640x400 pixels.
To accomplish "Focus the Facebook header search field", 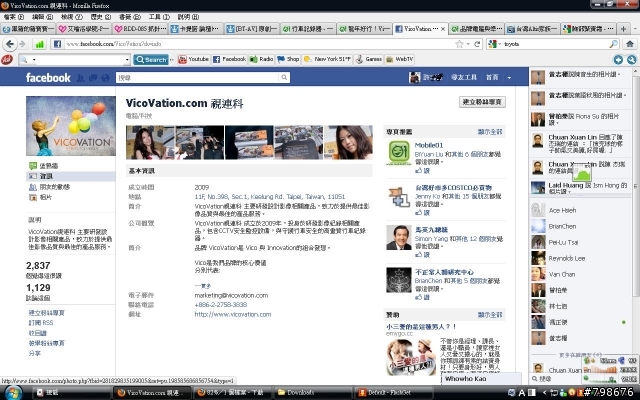I will click(198, 78).
